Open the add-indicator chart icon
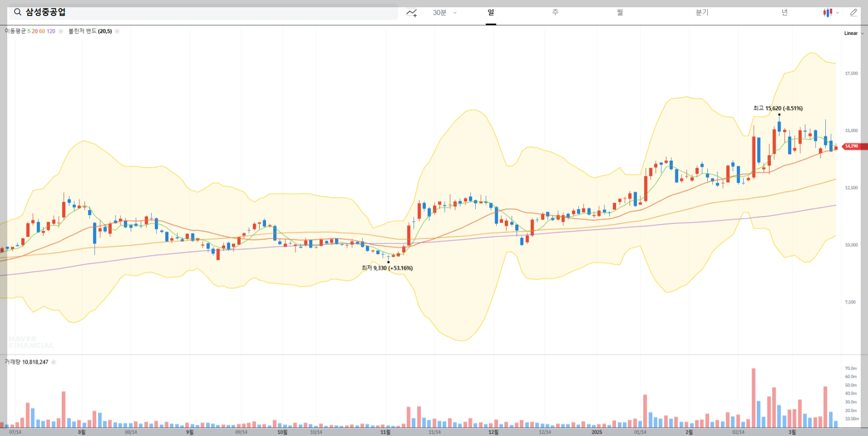The image size is (868, 436). (412, 13)
